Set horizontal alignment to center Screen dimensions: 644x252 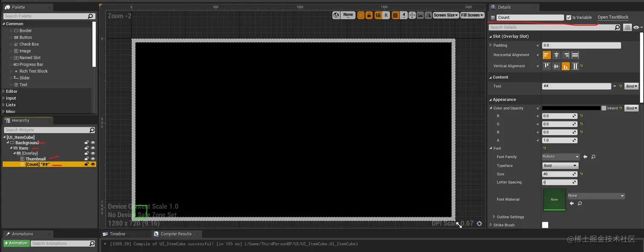tap(556, 55)
